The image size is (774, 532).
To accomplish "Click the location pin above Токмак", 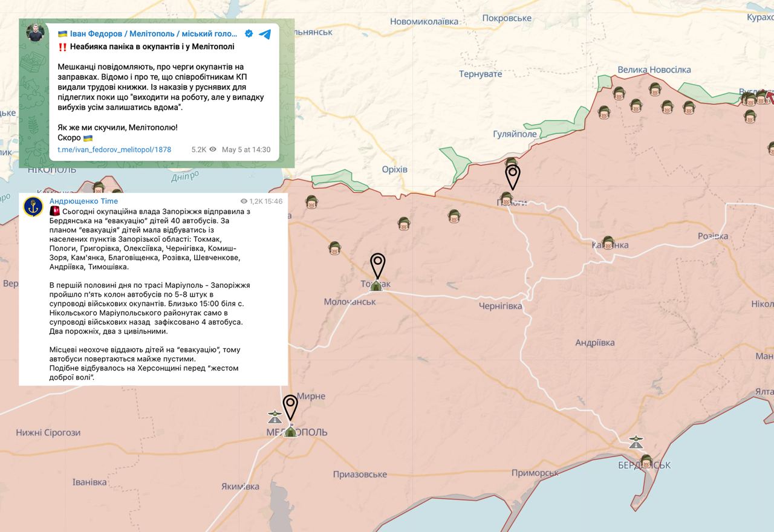I will pyautogui.click(x=377, y=265).
